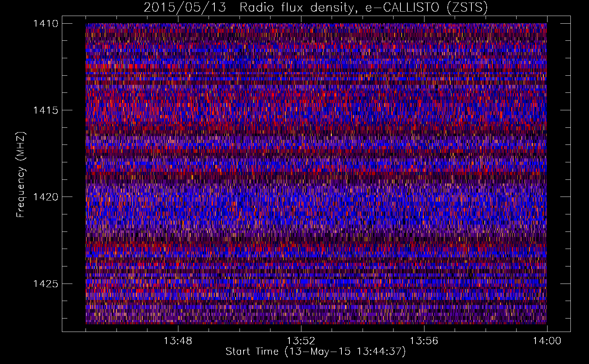Click the 1415 frequency tick label
Image resolution: width=589 pixels, height=364 pixels.
(46, 110)
